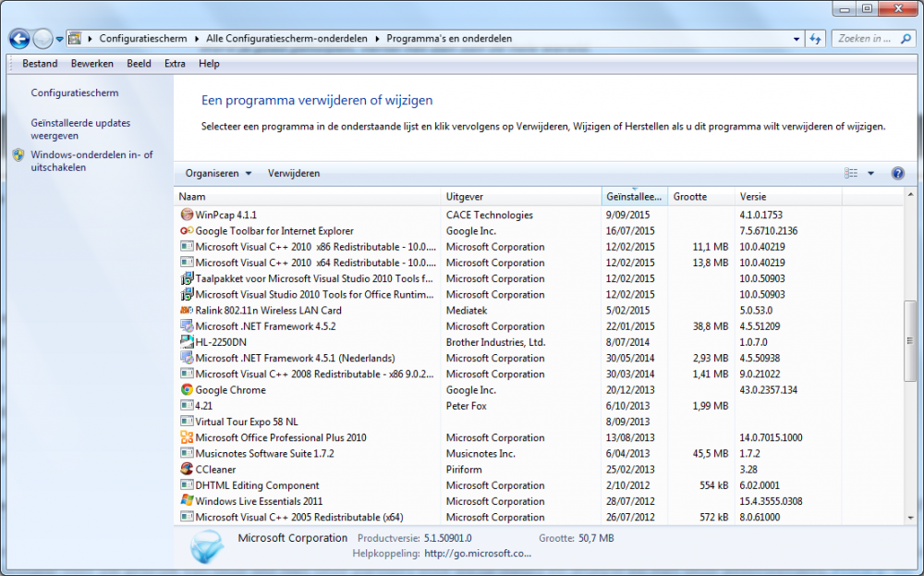This screenshot has height=576, width=924.
Task: Click the refresh icon beside address bar
Action: 816,39
